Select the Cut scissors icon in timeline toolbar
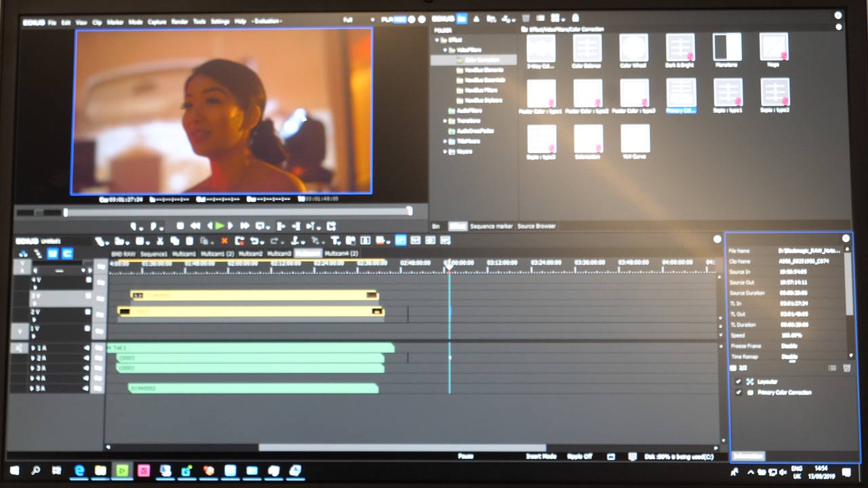The width and height of the screenshot is (868, 488). coord(160,241)
